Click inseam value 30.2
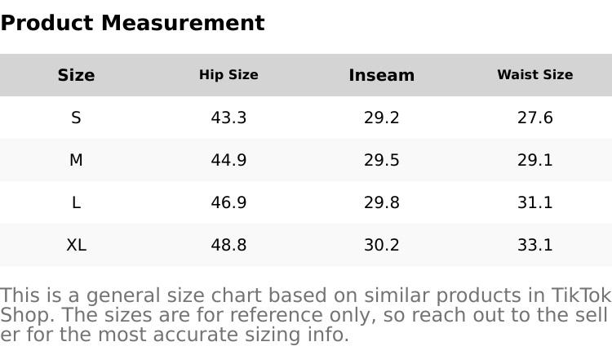The image size is (612, 364). [381, 245]
